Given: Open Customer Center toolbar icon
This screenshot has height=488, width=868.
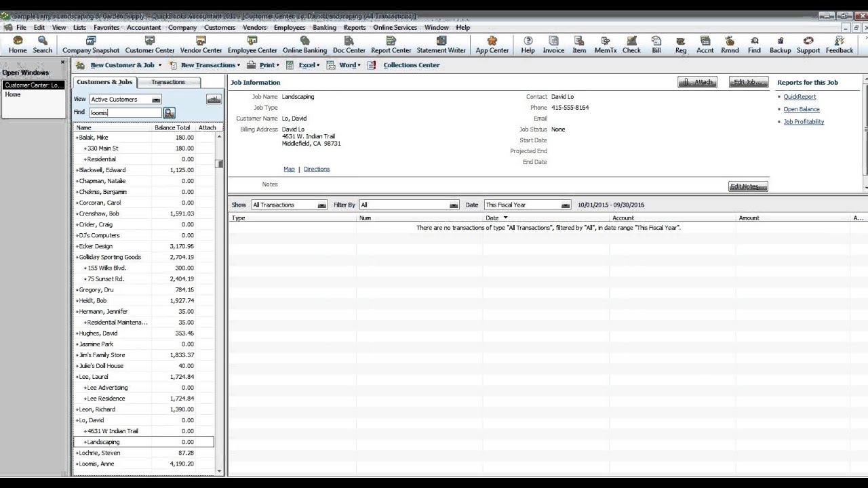Looking at the screenshot, I should tap(150, 45).
